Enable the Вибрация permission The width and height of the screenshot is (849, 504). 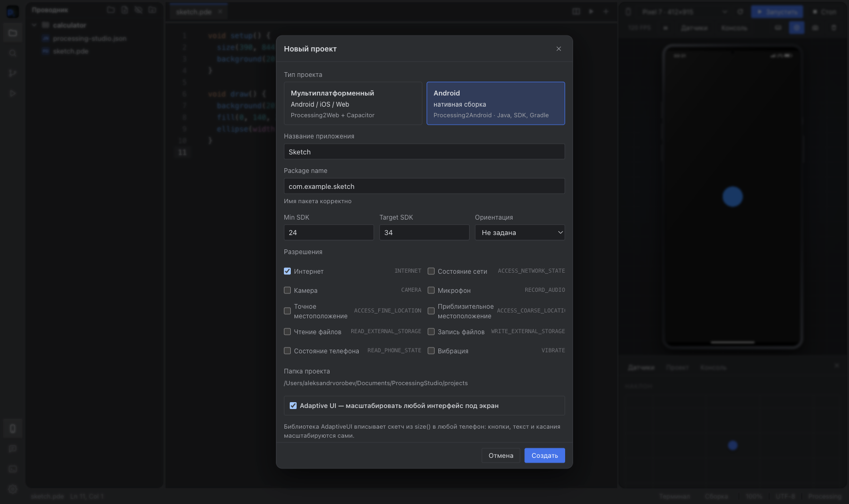[431, 351]
